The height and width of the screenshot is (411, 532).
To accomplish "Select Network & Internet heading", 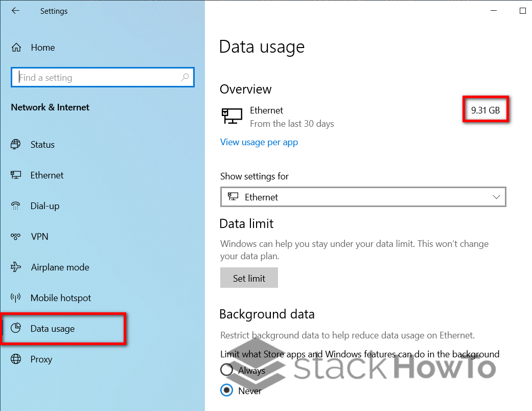I will tap(50, 107).
